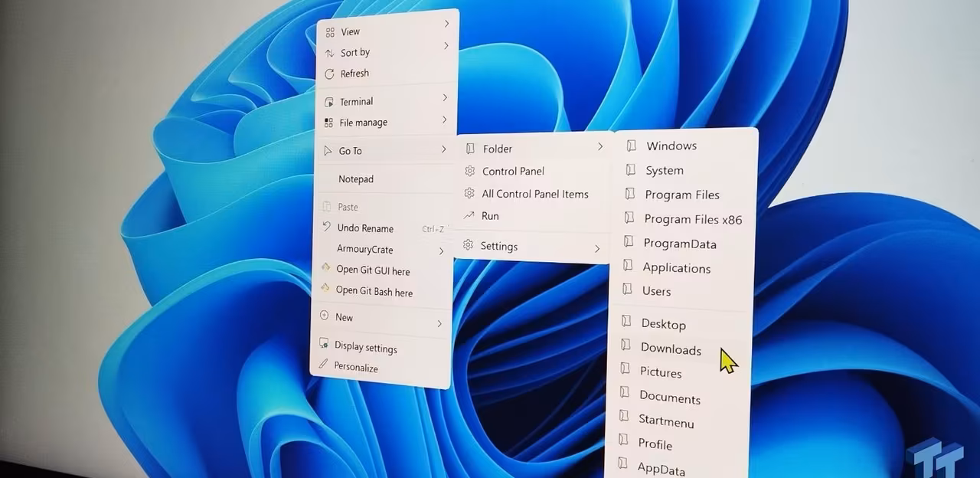This screenshot has width=980, height=478.
Task: Click the Git GUI icon
Action: click(325, 268)
